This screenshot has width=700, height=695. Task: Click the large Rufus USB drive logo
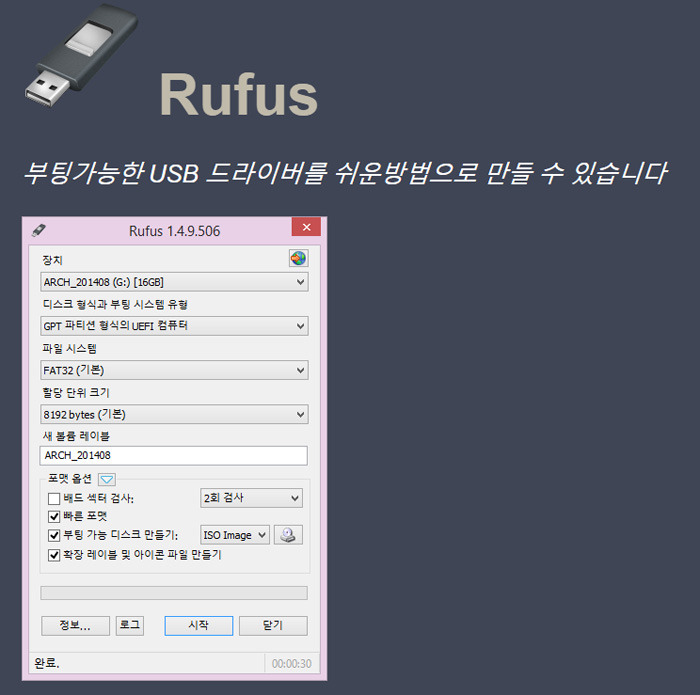pyautogui.click(x=81, y=54)
